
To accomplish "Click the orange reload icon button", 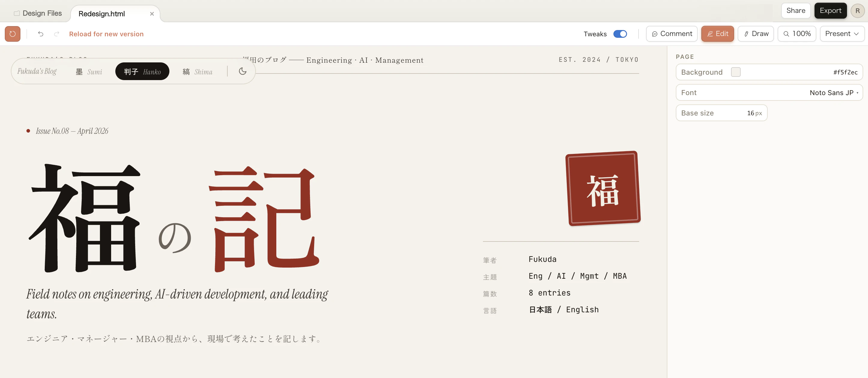I will 13,34.
